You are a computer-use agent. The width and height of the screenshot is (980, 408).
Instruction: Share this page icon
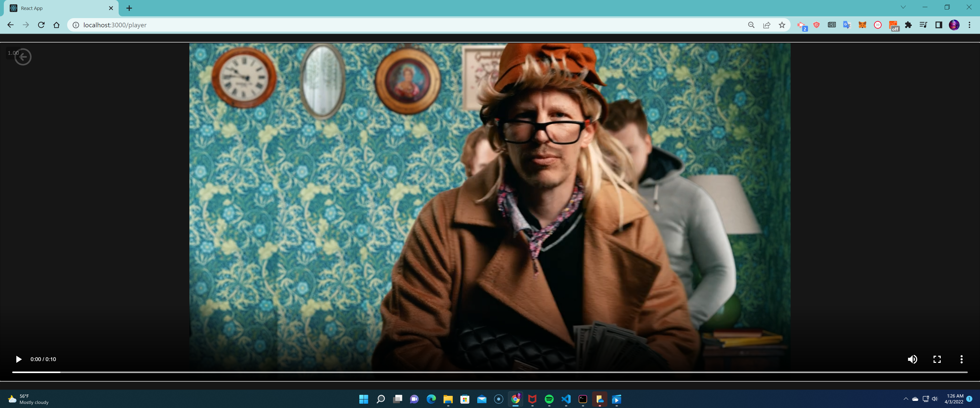click(x=766, y=25)
